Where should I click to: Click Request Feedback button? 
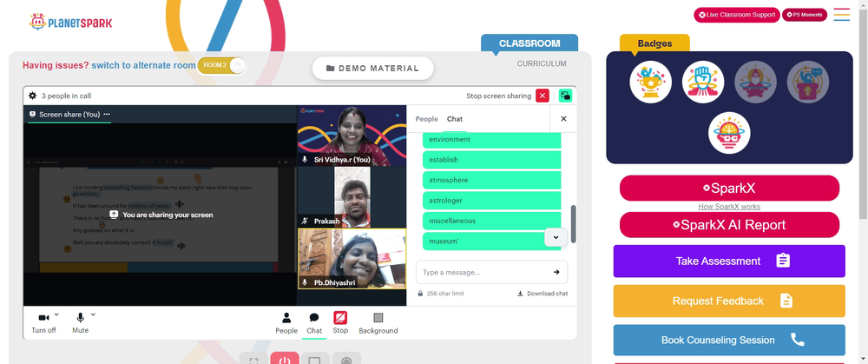pyautogui.click(x=729, y=301)
